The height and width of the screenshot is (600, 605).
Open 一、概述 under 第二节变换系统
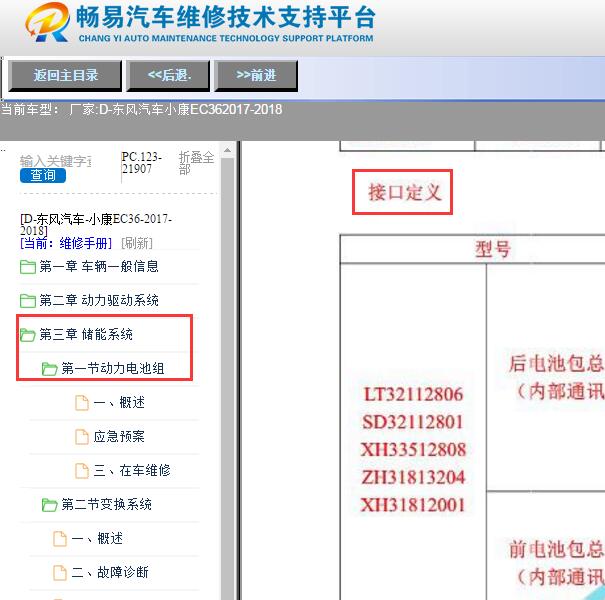pyautogui.click(x=97, y=538)
